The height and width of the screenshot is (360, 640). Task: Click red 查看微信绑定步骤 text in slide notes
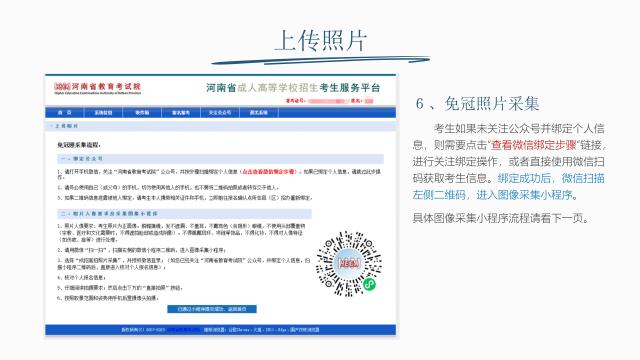(533, 145)
